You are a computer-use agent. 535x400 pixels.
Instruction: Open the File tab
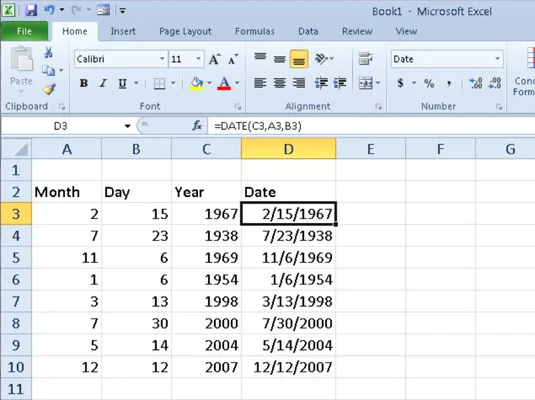[x=25, y=31]
